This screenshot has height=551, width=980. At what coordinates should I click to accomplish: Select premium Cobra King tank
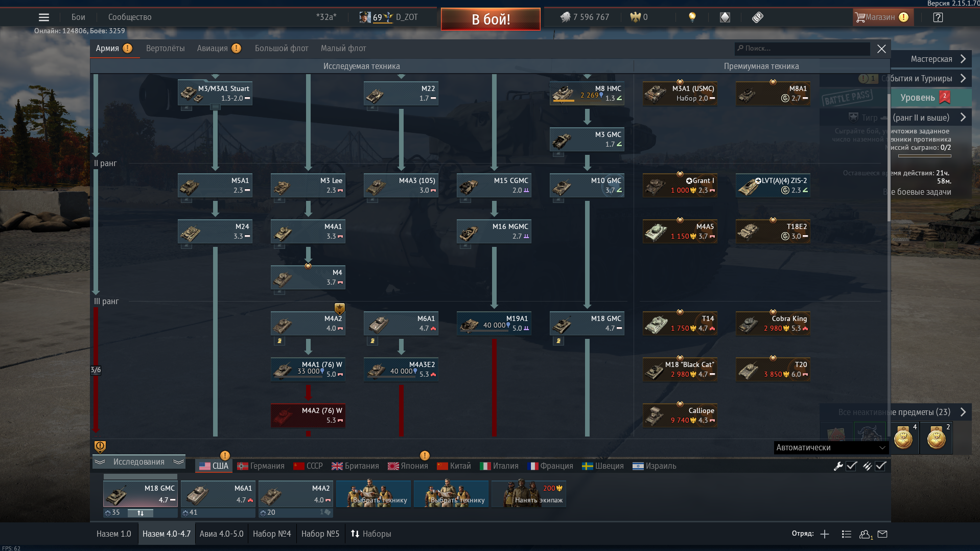(x=773, y=324)
